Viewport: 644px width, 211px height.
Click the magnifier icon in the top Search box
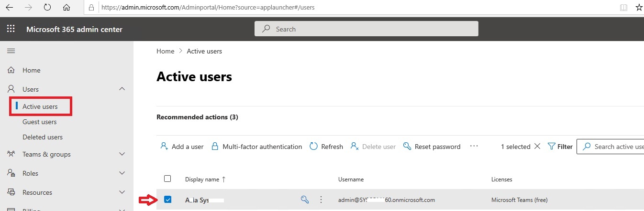266,29
